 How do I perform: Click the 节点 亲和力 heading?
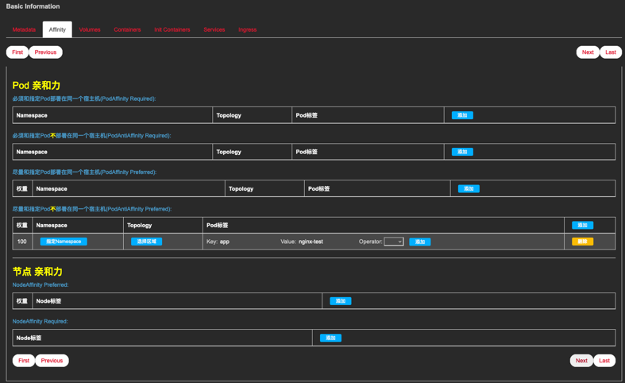pyautogui.click(x=37, y=272)
